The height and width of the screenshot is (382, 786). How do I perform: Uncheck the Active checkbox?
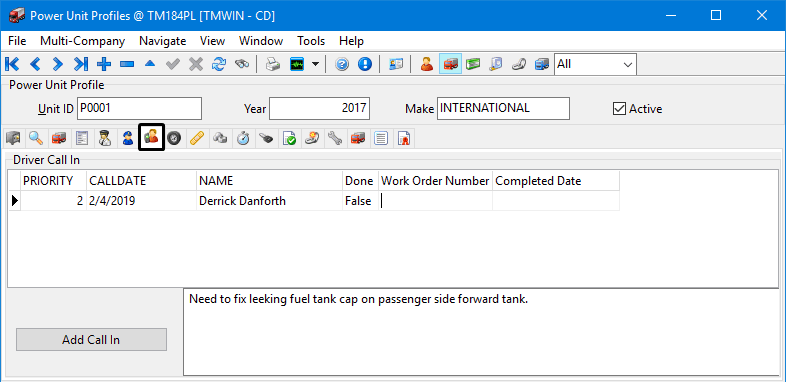pyautogui.click(x=620, y=109)
